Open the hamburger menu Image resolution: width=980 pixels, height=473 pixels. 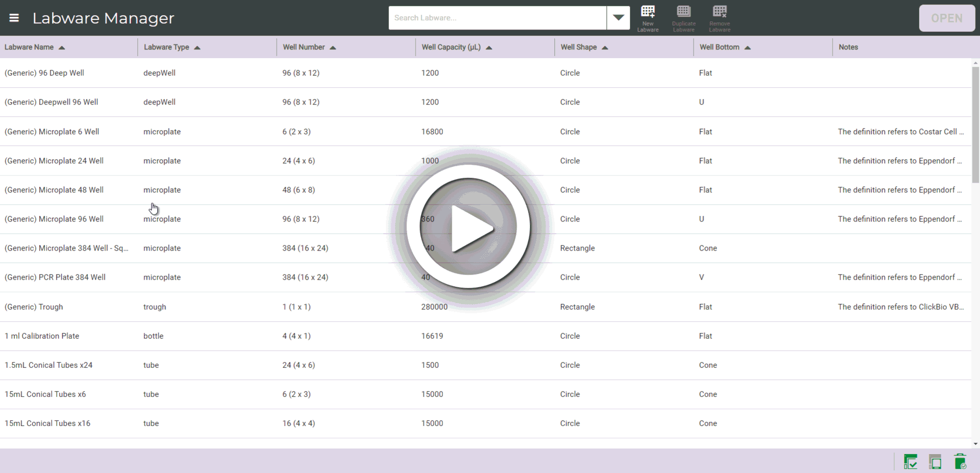14,18
